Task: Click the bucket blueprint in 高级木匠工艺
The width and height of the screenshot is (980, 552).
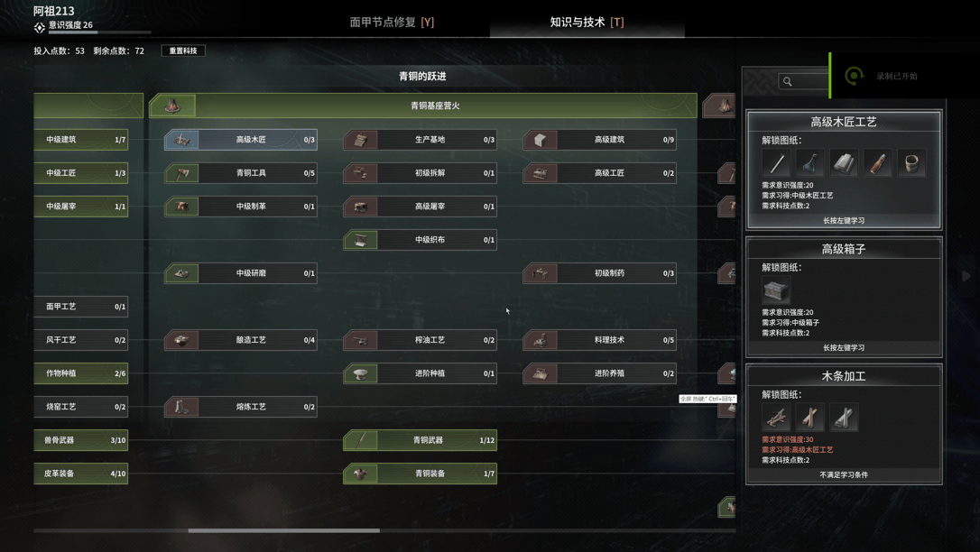Action: coord(911,163)
